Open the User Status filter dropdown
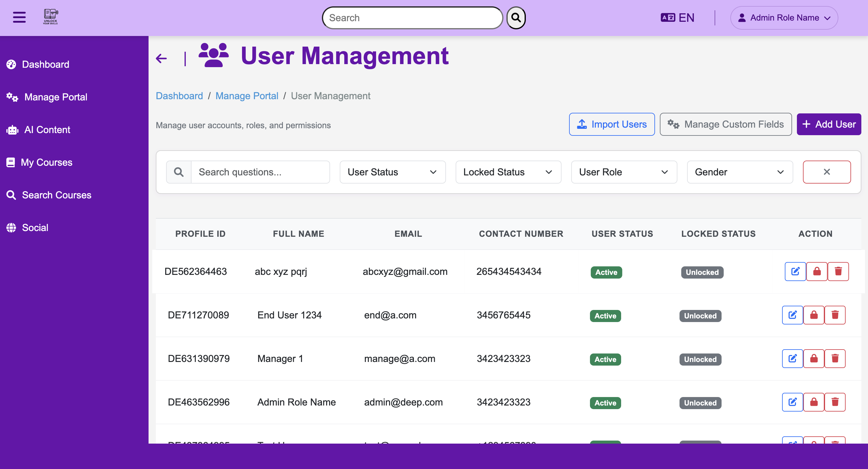This screenshot has height=469, width=868. pos(392,172)
